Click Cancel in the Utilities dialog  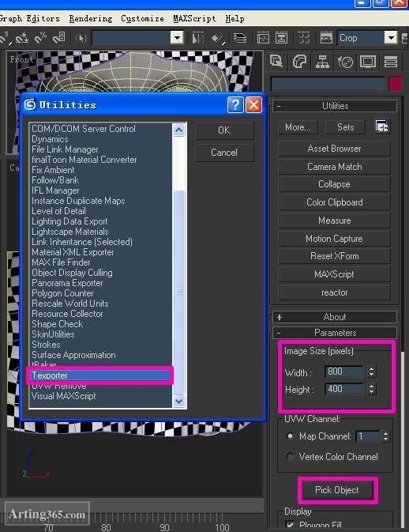click(x=224, y=153)
